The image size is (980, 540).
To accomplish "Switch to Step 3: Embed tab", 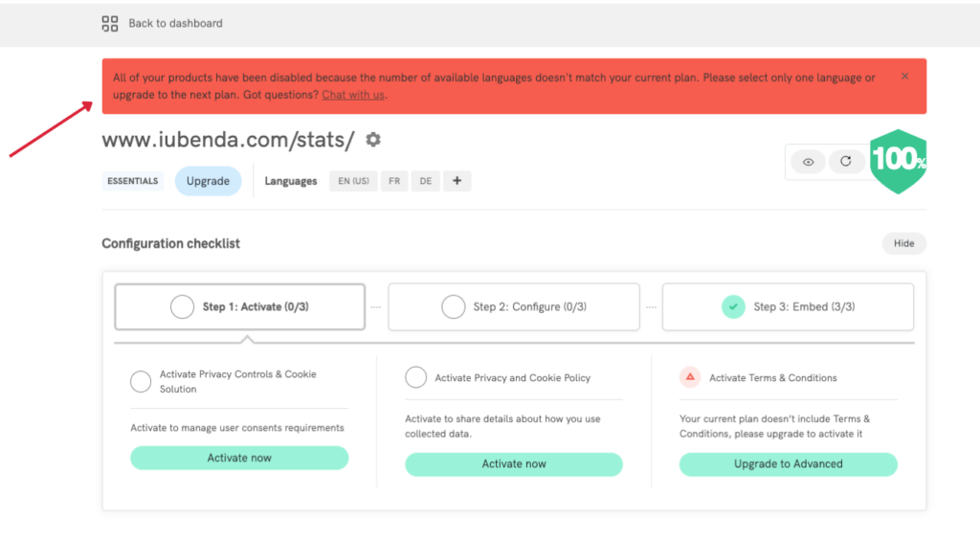I will pos(788,306).
